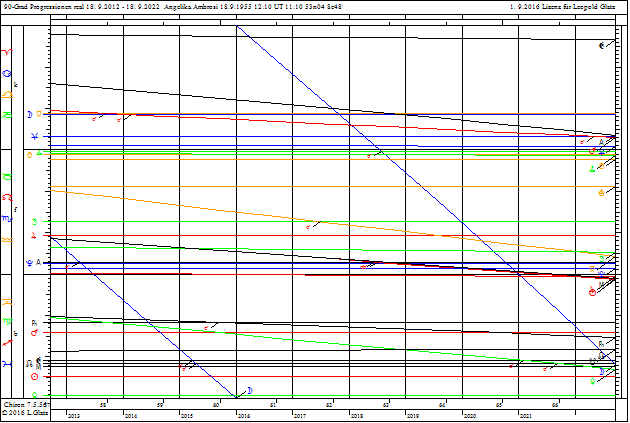Click the 2013 year label on bottom axis

tap(73, 413)
